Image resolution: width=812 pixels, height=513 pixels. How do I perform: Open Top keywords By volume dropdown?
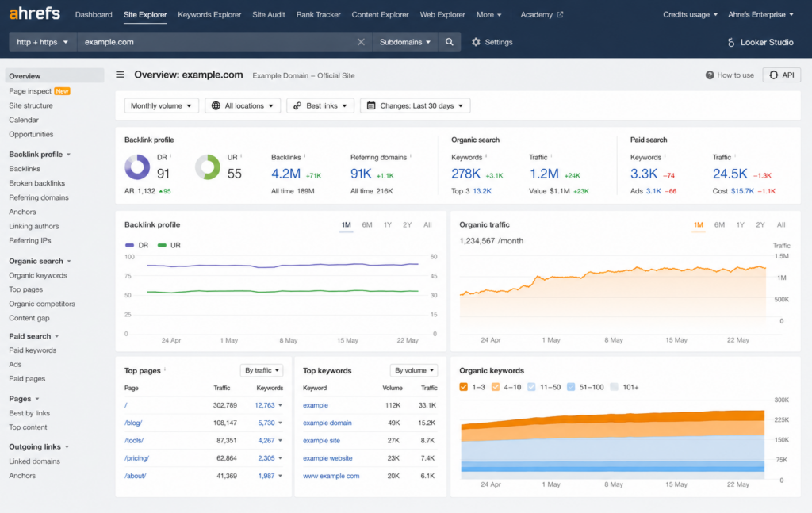pyautogui.click(x=414, y=370)
